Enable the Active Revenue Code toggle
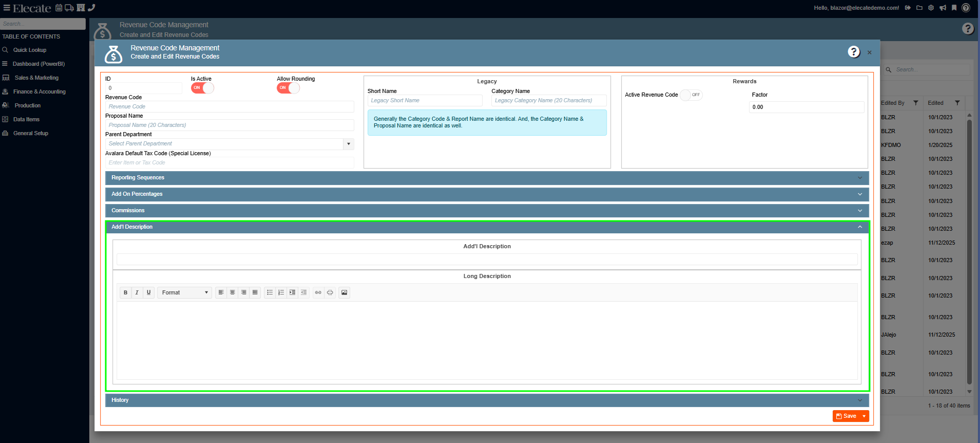 pos(691,95)
